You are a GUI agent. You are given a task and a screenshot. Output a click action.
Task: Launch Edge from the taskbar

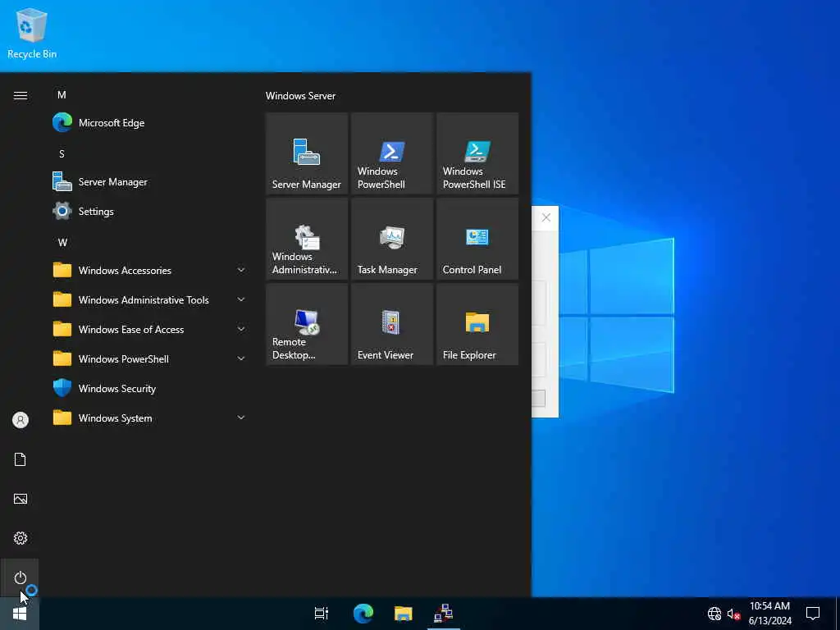coord(363,614)
